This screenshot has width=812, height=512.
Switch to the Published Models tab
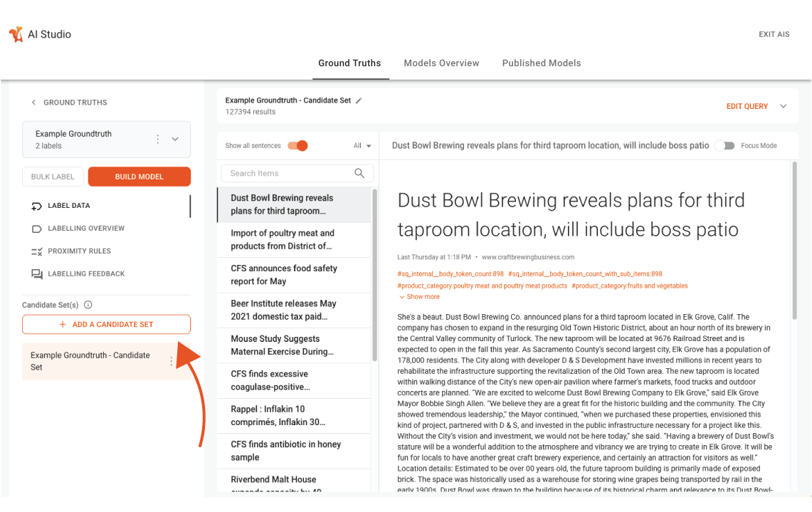(542, 63)
